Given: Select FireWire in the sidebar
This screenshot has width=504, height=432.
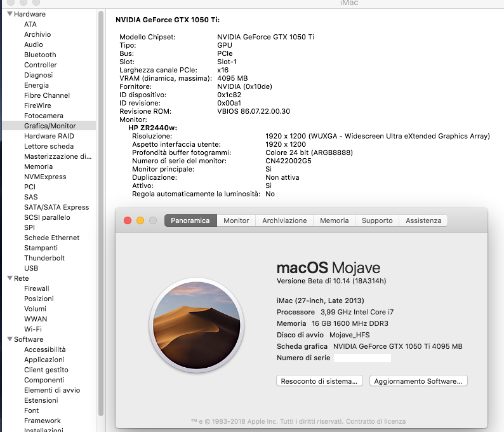Looking at the screenshot, I should (x=37, y=105).
